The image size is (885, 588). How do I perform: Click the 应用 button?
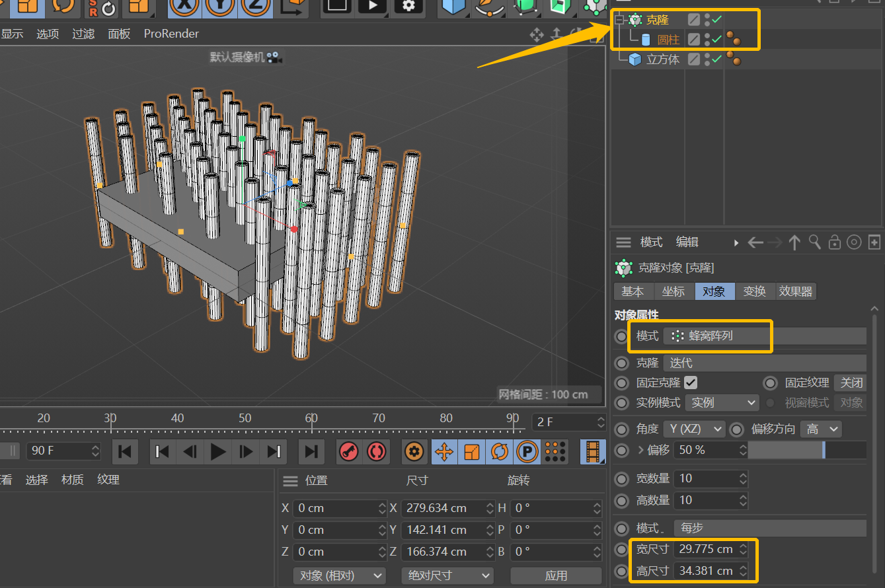(x=556, y=575)
